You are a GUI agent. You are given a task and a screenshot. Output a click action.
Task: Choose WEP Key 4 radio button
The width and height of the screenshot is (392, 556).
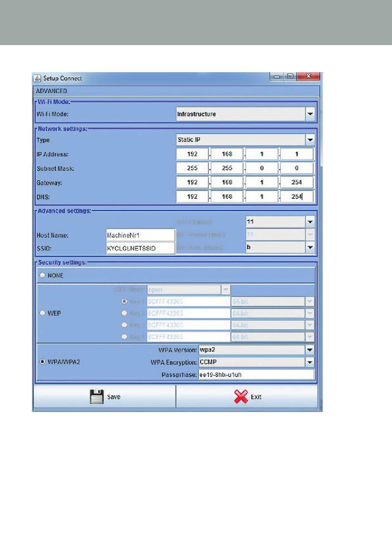tap(124, 337)
